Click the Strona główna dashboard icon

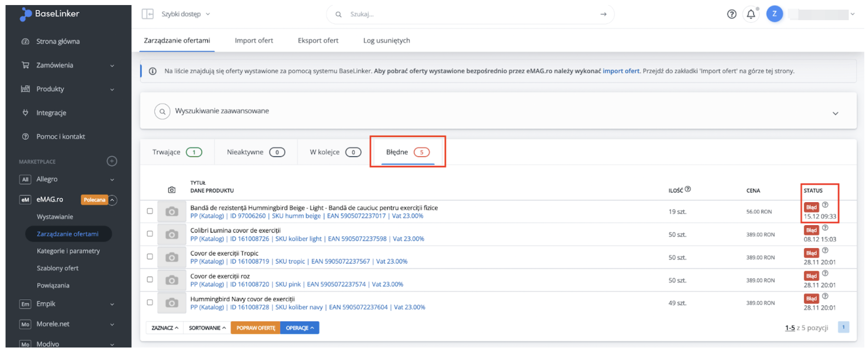[26, 41]
